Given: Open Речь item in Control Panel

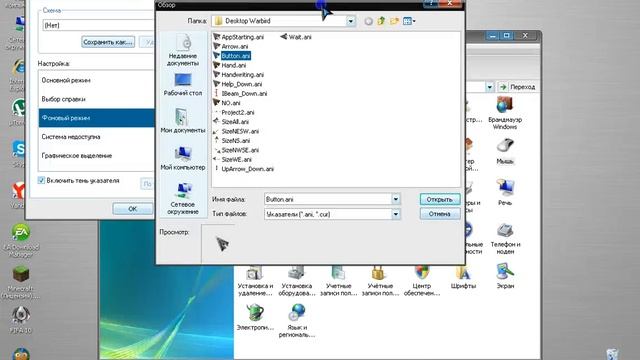Looking at the screenshot, I should click(505, 191).
